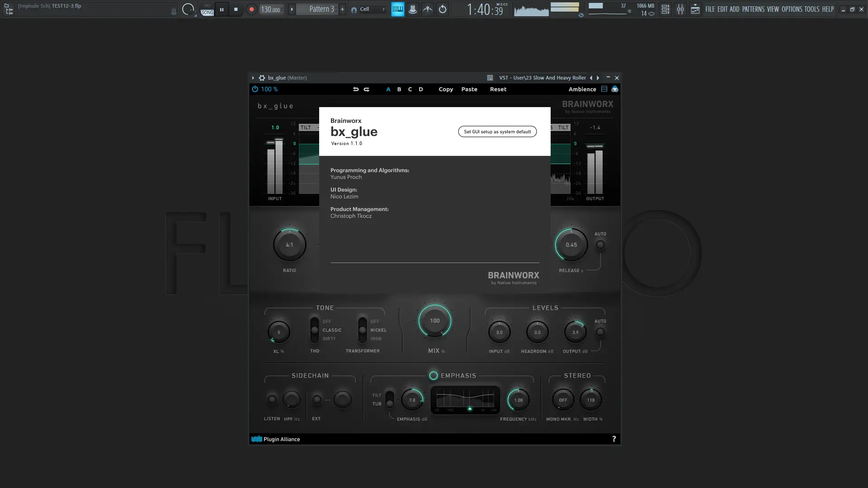The height and width of the screenshot is (488, 868).
Task: Click the metronome icon in FL Studio toolbar
Action: 412,9
